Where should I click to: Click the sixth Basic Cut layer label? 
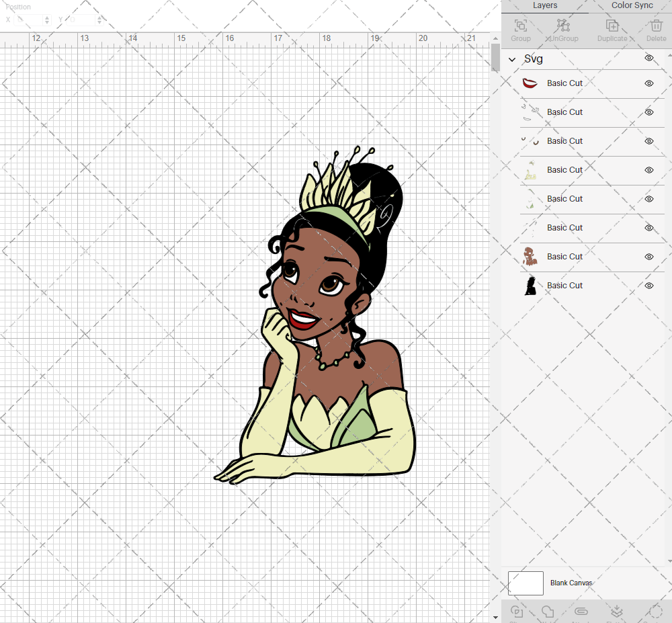pos(564,228)
